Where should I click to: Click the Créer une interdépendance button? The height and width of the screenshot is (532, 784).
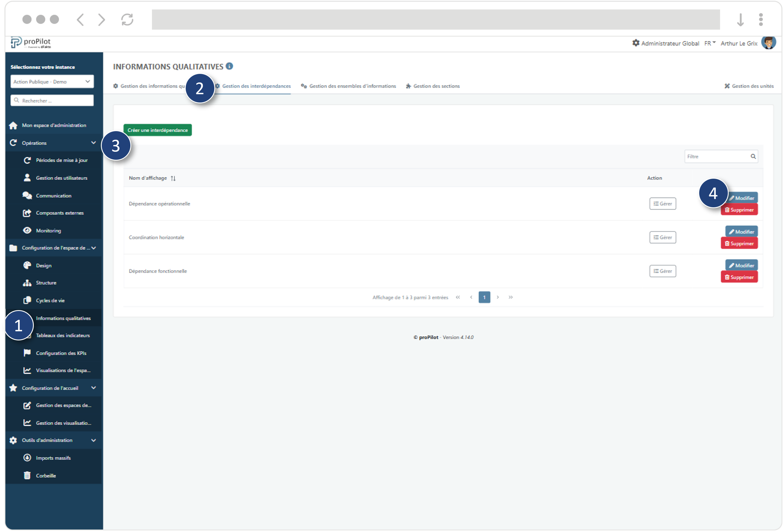(158, 130)
